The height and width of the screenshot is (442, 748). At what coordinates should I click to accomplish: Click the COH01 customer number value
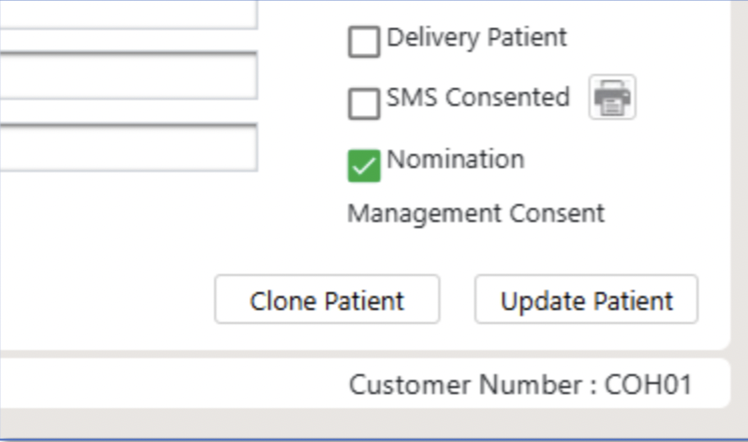click(x=648, y=385)
